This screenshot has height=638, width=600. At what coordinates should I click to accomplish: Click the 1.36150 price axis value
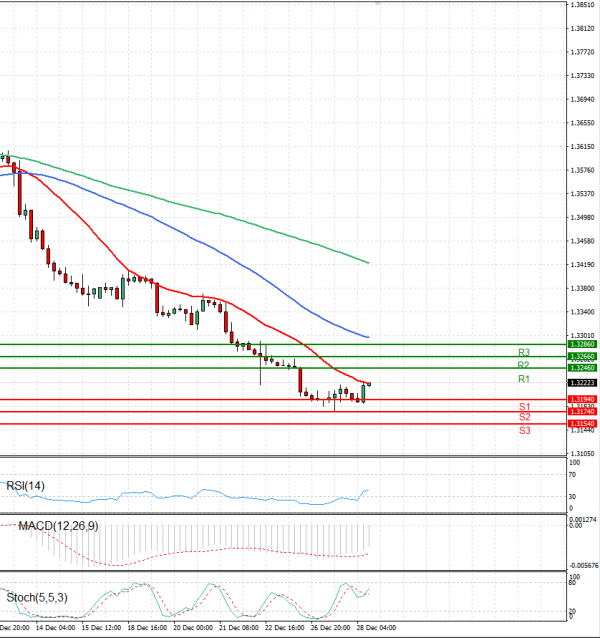(583, 146)
